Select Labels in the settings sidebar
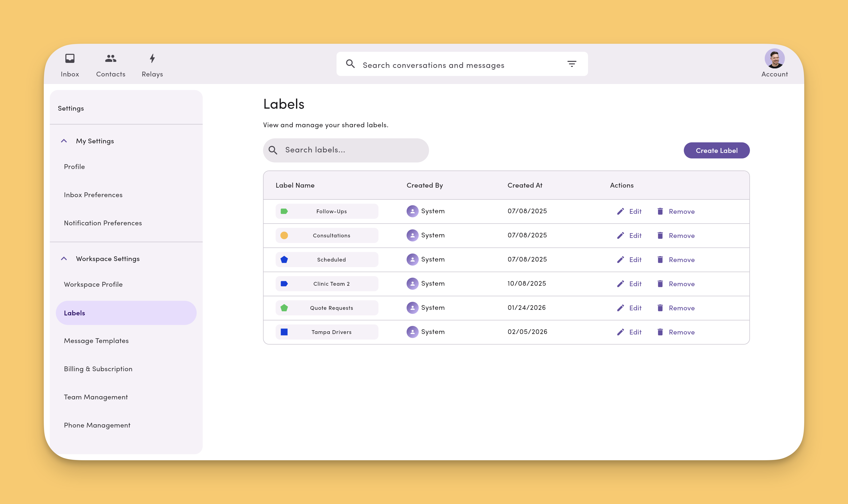Image resolution: width=848 pixels, height=504 pixels. click(74, 313)
